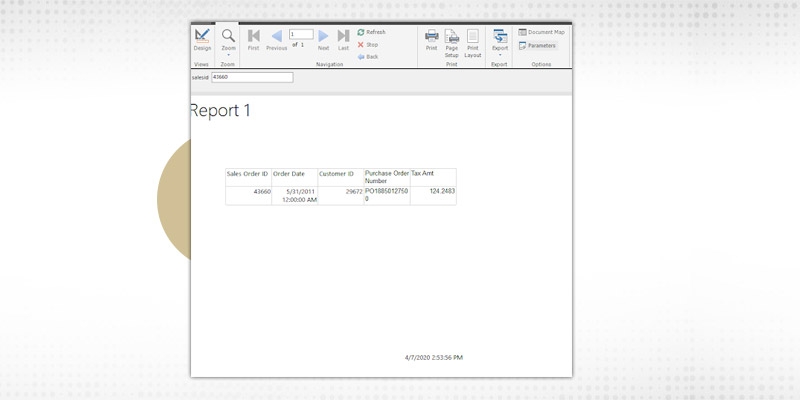This screenshot has width=800, height=400.
Task: Switch to Design view
Action: point(202,39)
